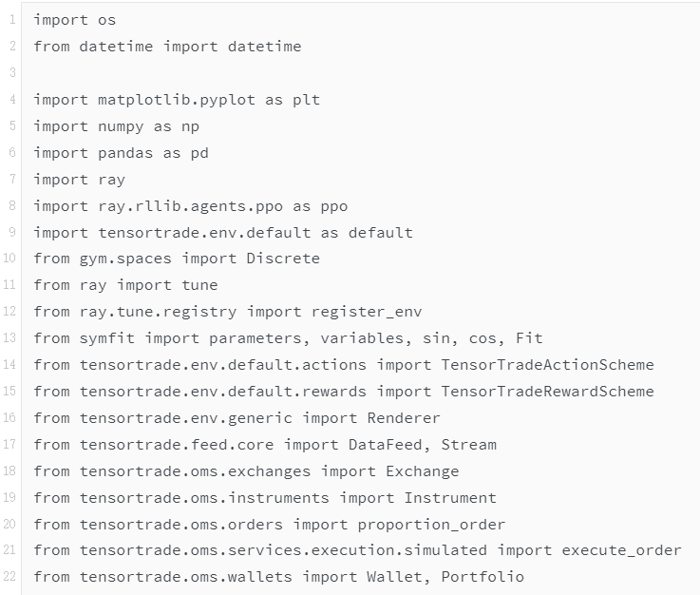Click 'TensorTradeRewardScheme' on line 15

[548, 392]
